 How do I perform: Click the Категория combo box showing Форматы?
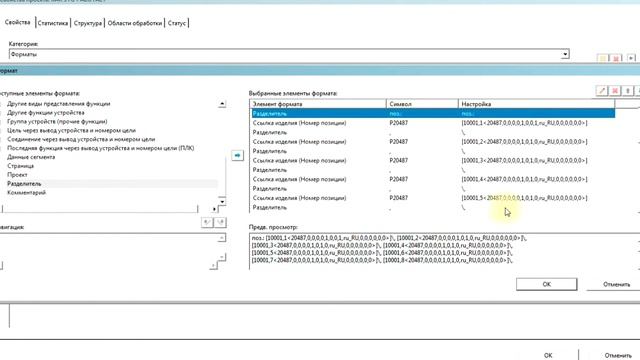tap(289, 54)
